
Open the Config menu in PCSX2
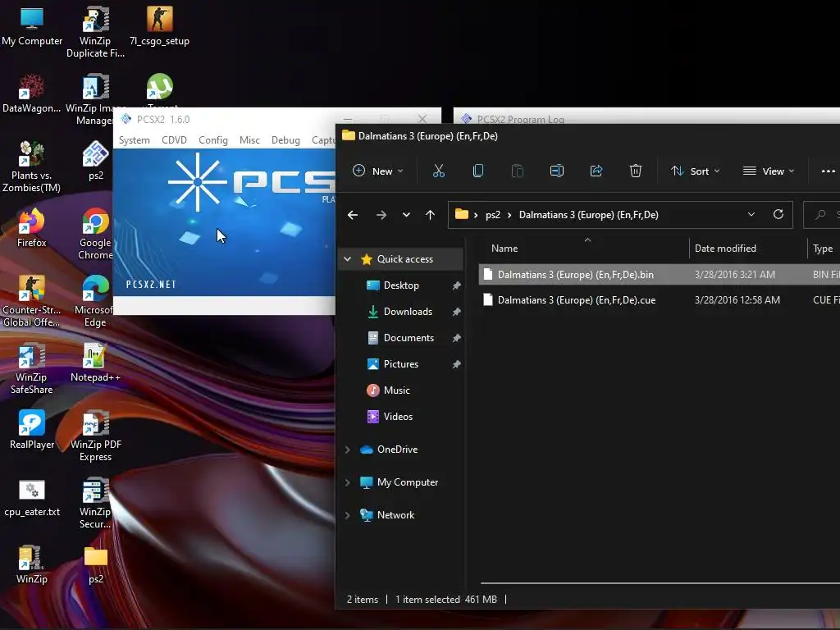[x=213, y=139]
